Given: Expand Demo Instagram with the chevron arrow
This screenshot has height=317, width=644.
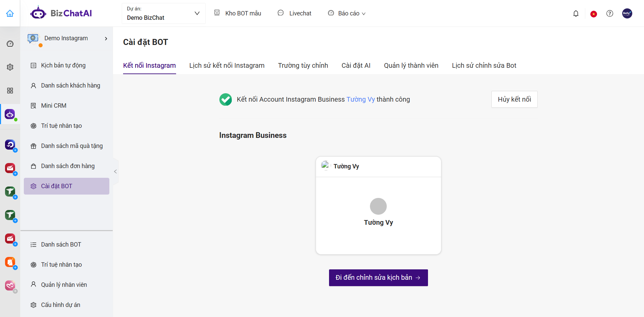Looking at the screenshot, I should click(106, 39).
